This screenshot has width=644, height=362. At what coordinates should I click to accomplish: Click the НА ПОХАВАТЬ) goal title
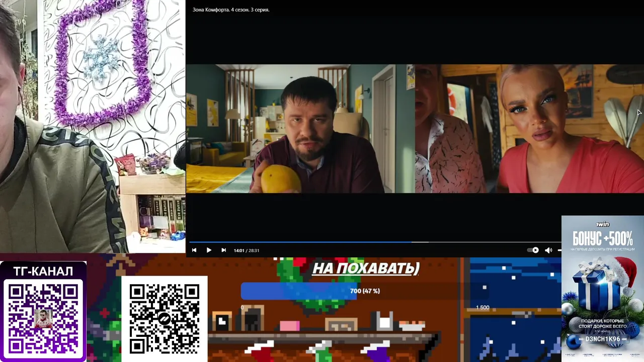pos(366,268)
